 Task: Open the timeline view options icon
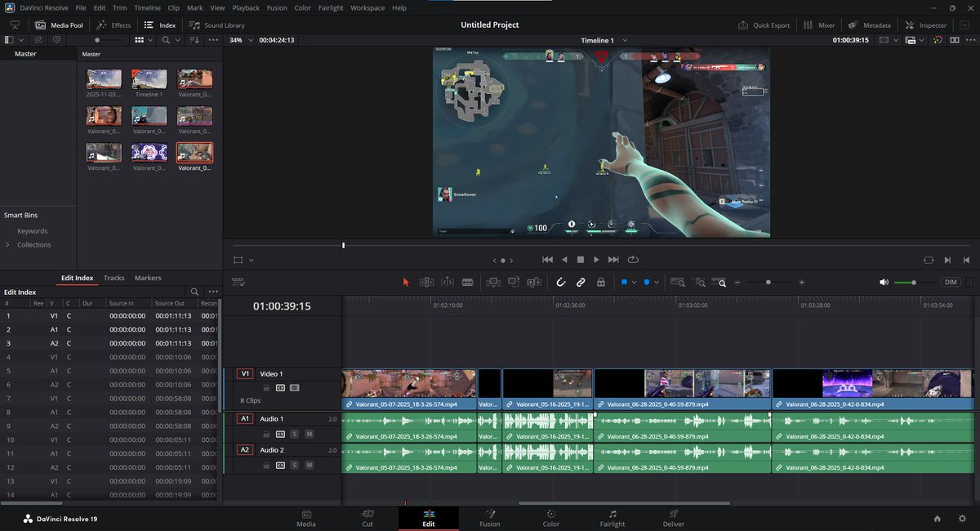tap(239, 282)
